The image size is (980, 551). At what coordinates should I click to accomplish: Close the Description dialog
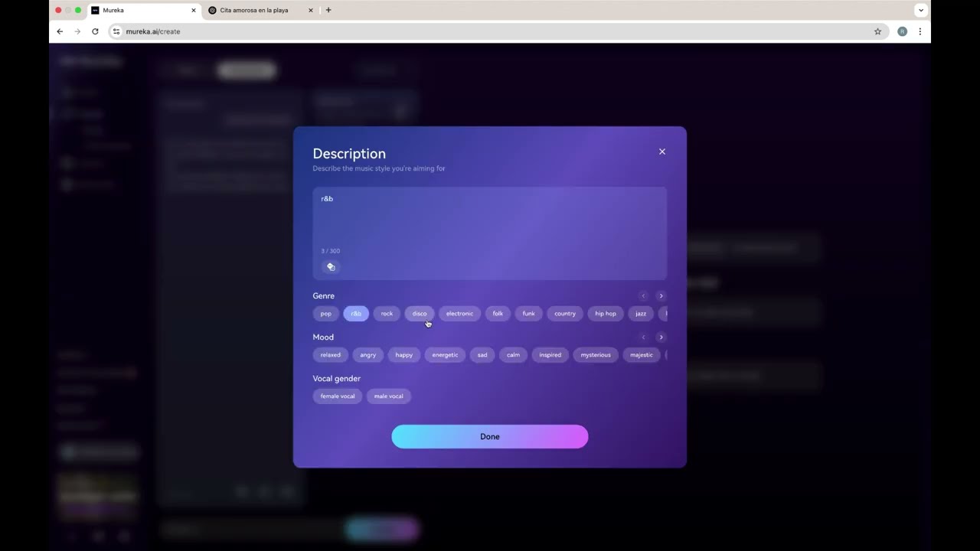[662, 152]
